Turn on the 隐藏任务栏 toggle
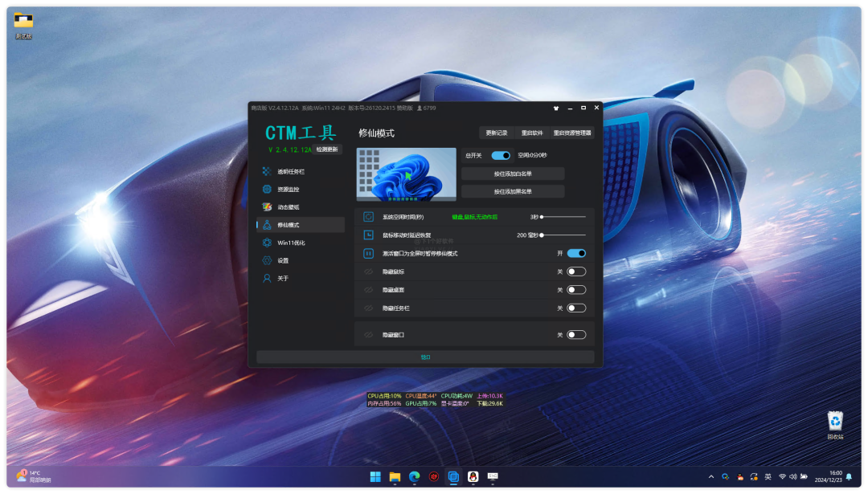The width and height of the screenshot is (868, 494). (575, 308)
